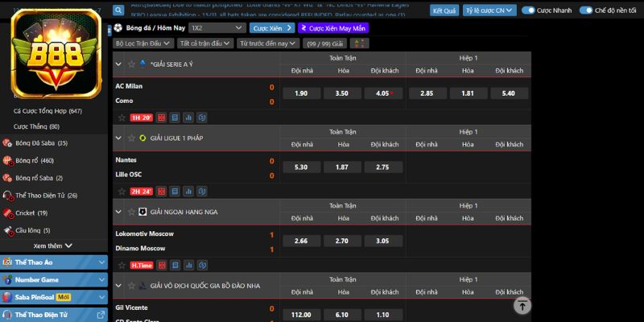Collapse the Giải Ngoại Hạng Nga section
The width and height of the screenshot is (644, 322).
pyautogui.click(x=118, y=212)
